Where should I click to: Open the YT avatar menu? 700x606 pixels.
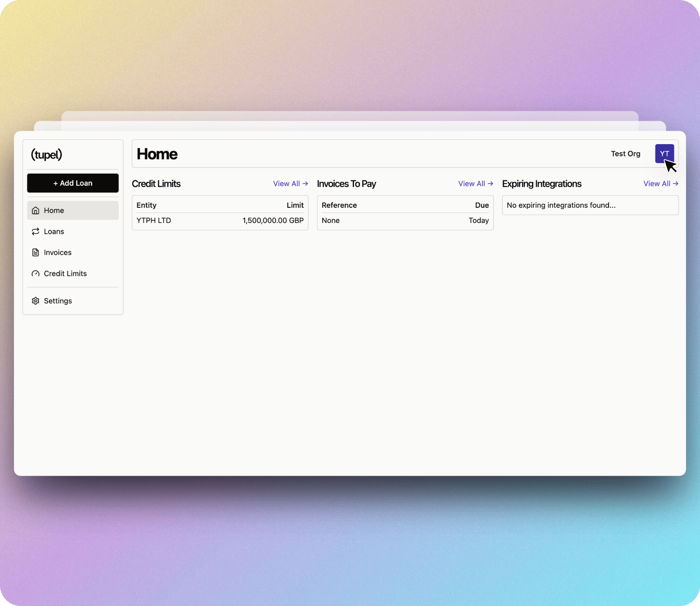click(664, 154)
